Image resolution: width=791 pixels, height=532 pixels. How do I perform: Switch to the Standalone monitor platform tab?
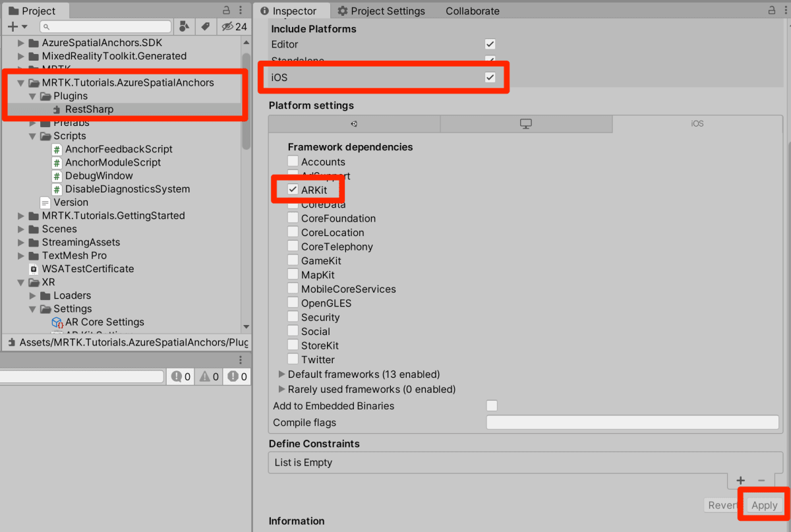525,124
